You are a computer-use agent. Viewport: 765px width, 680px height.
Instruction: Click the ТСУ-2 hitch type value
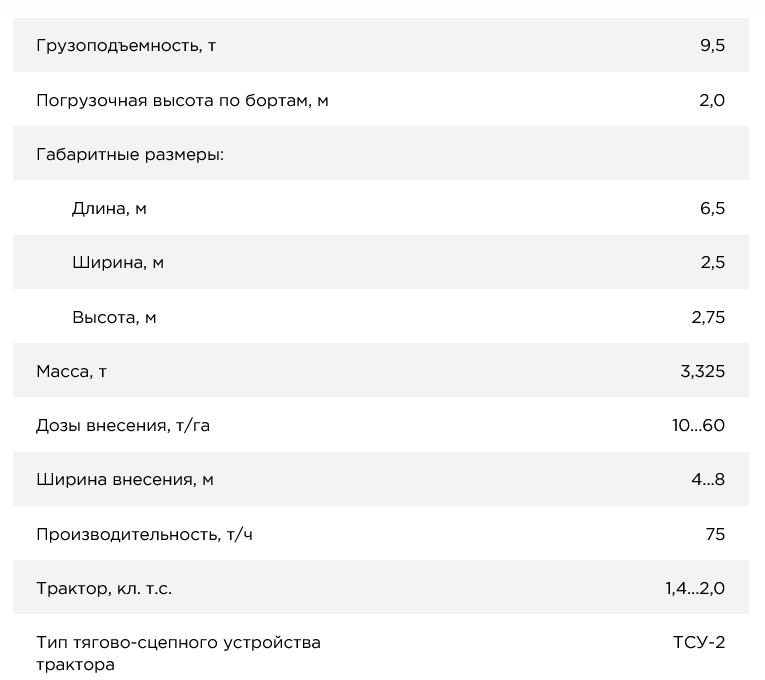pyautogui.click(x=699, y=642)
